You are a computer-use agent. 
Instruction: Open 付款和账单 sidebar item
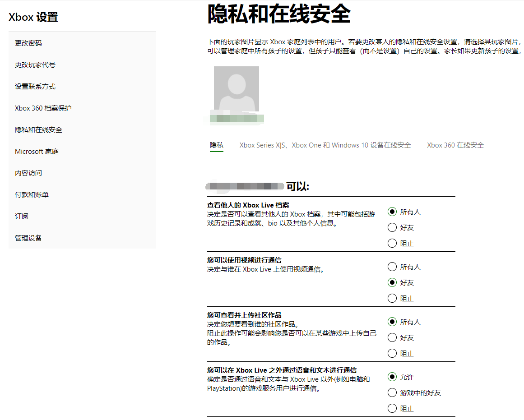point(32,195)
